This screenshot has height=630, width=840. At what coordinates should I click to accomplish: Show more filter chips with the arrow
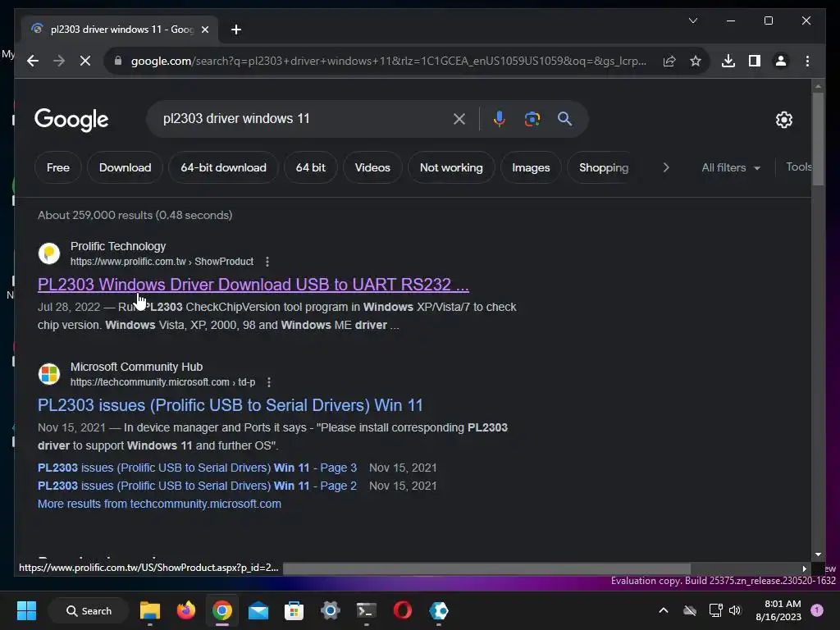[666, 167]
